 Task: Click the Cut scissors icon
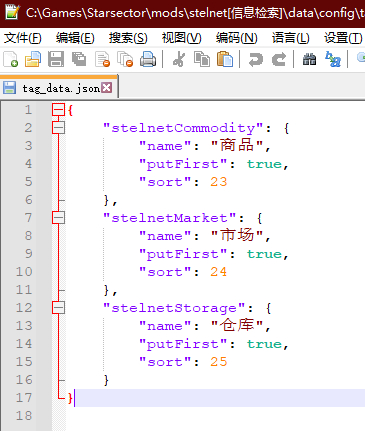pos(179,59)
